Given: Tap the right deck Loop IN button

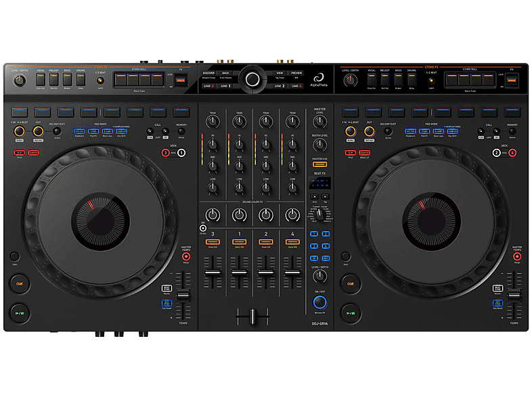Looking at the screenshot, I should pos(351,131).
